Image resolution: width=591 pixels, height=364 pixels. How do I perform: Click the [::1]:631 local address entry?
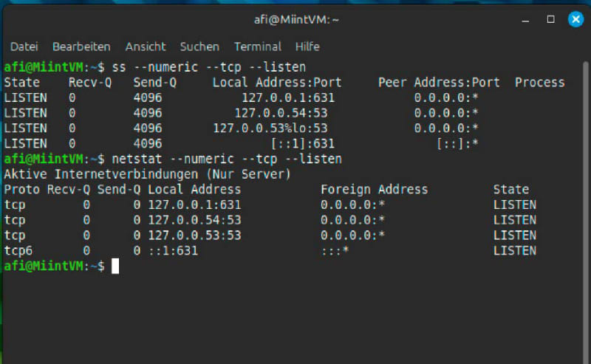click(303, 144)
